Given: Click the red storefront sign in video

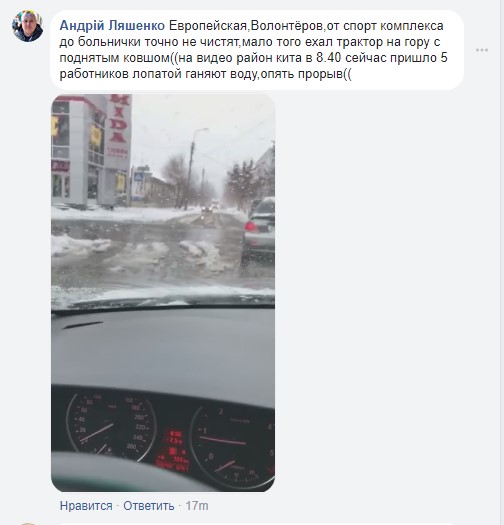Looking at the screenshot, I should (119, 131).
